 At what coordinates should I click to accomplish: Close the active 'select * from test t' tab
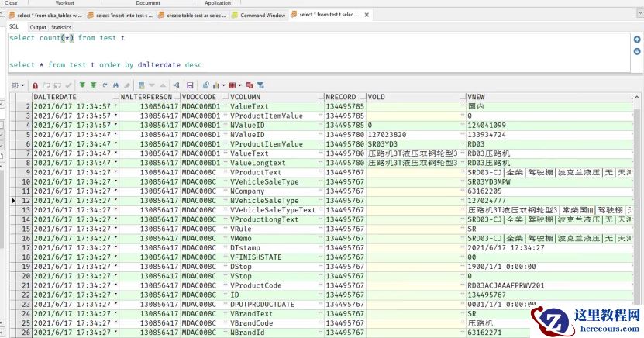click(367, 15)
